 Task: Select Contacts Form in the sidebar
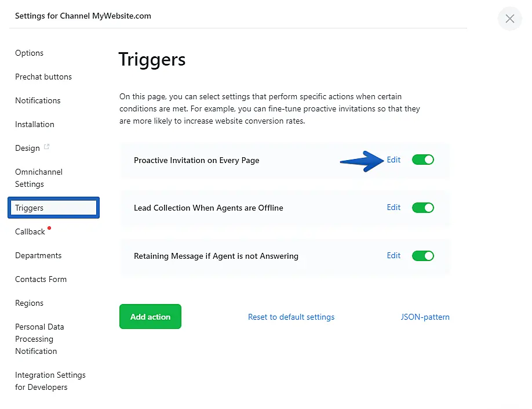41,279
